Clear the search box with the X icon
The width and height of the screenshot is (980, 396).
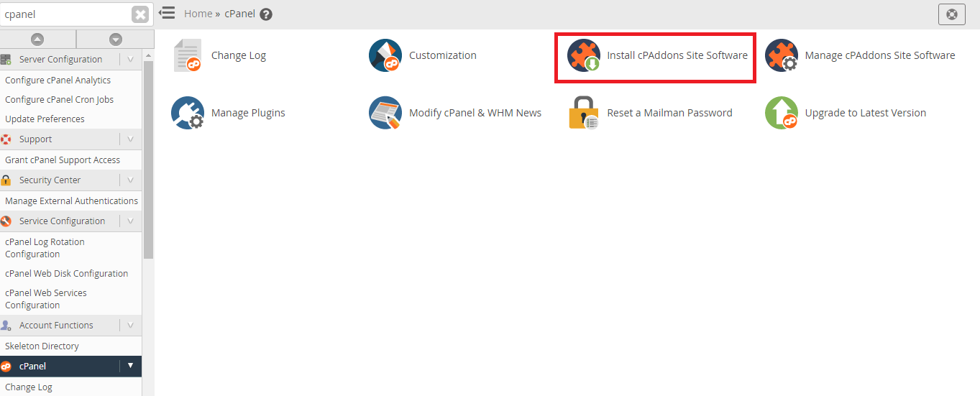pyautogui.click(x=140, y=14)
